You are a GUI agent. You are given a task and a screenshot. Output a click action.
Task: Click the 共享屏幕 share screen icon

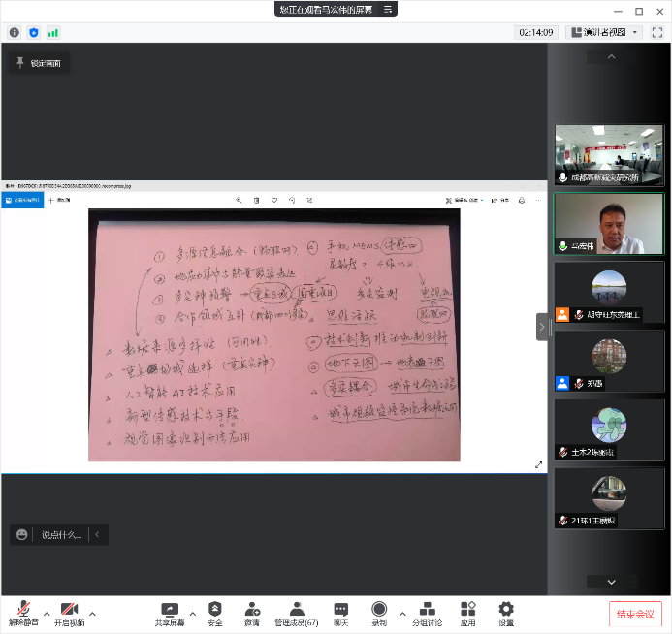pyautogui.click(x=170, y=614)
